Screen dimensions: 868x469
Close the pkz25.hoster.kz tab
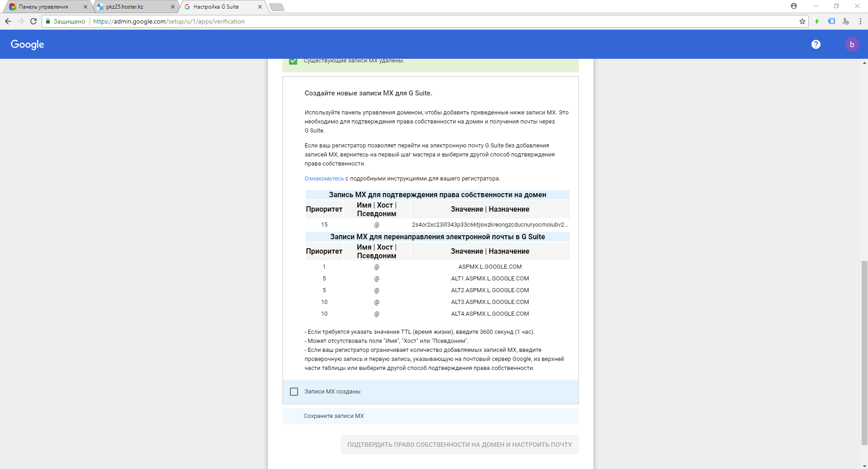[x=172, y=7]
